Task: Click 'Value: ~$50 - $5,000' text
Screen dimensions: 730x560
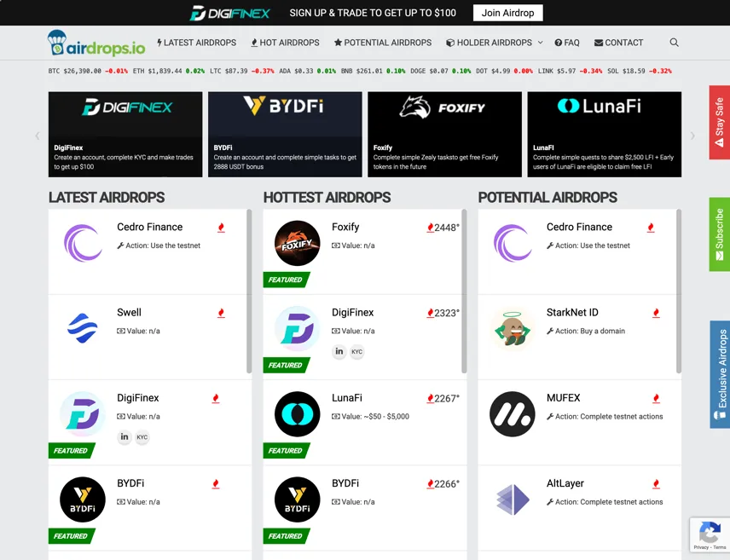Action: (371, 416)
